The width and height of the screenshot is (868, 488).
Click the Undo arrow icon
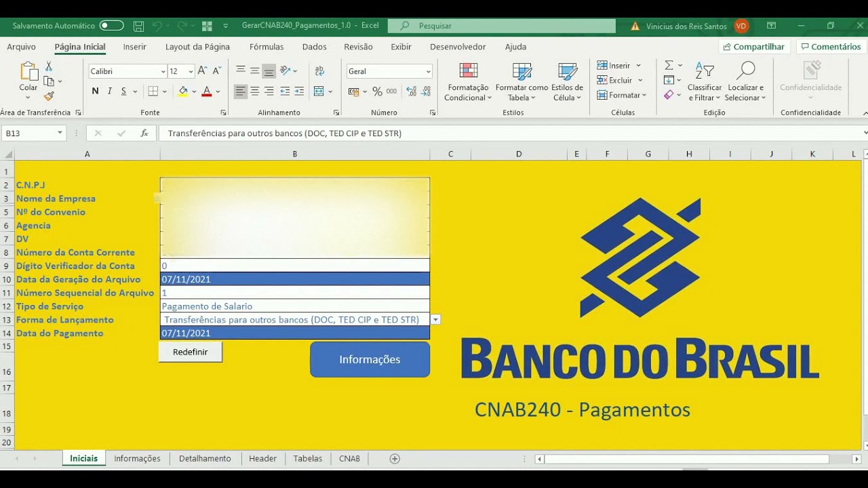pos(157,26)
